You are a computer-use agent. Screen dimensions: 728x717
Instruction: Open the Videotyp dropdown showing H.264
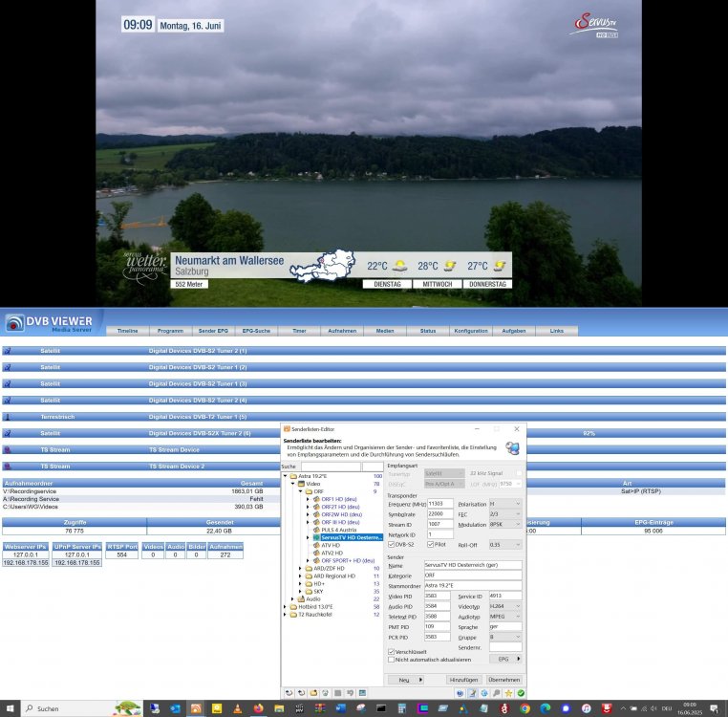(x=504, y=607)
